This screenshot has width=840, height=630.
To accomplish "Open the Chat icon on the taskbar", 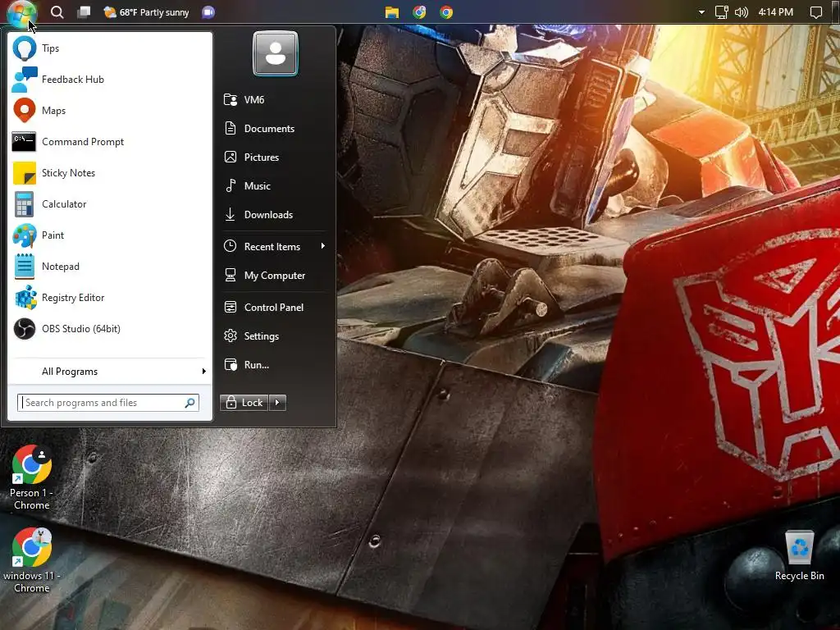I will click(x=208, y=12).
